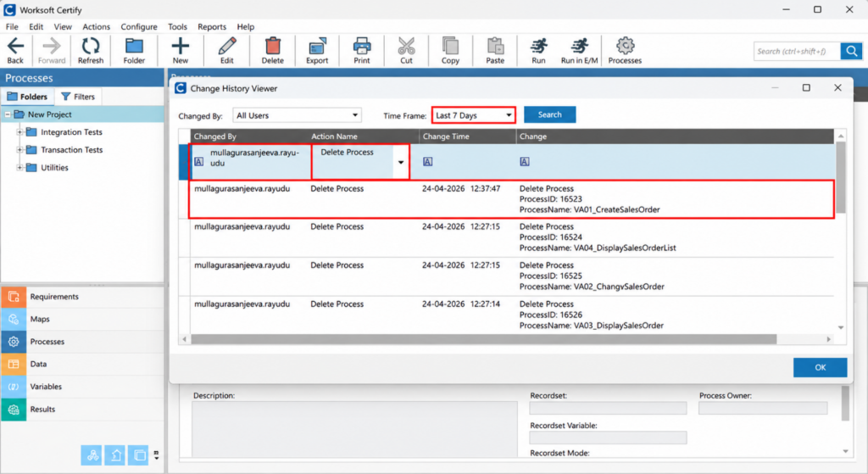This screenshot has height=474, width=868.
Task: Click the Print toolbar icon
Action: coord(361,50)
